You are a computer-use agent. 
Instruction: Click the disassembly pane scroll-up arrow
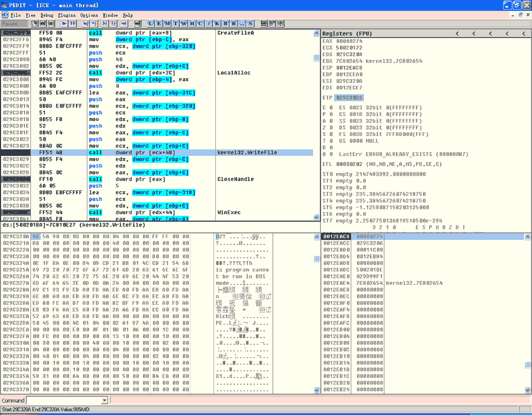[316, 34]
